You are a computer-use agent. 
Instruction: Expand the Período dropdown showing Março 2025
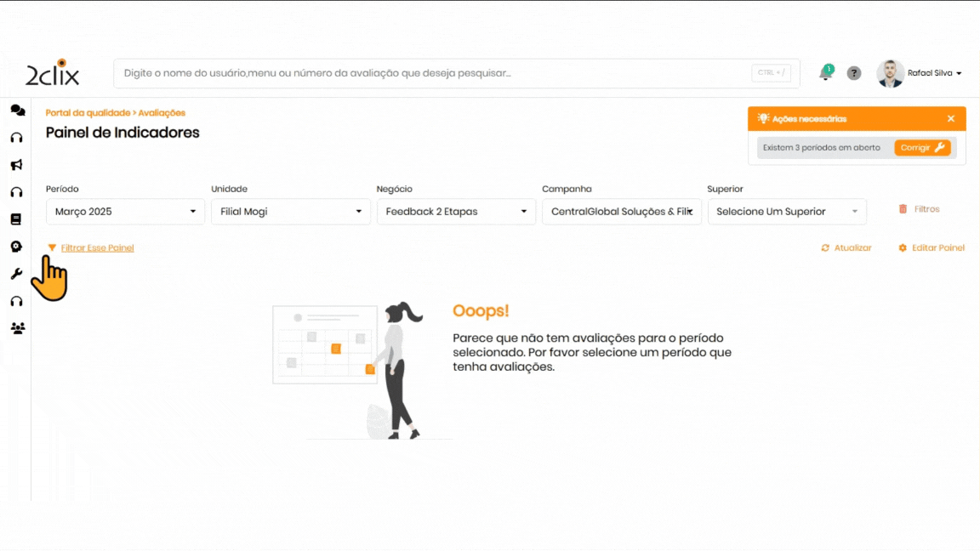click(x=125, y=212)
